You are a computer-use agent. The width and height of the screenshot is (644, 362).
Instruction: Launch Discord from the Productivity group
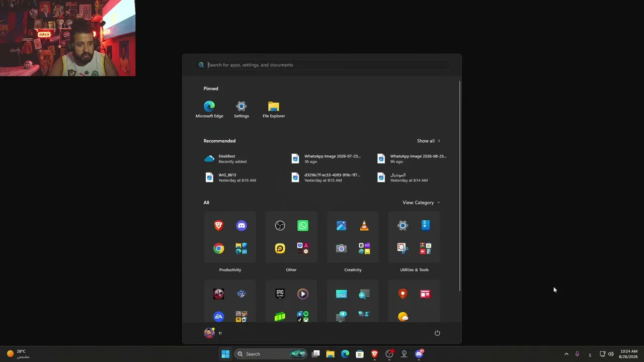tap(242, 226)
